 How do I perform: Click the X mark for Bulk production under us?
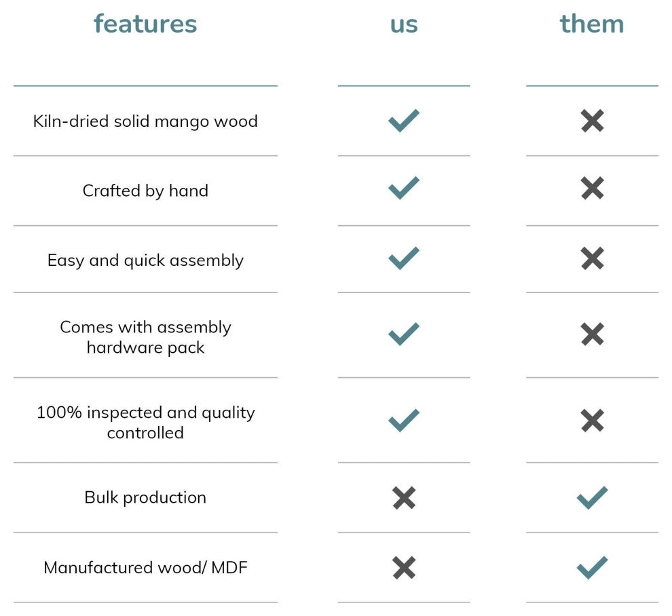click(404, 498)
